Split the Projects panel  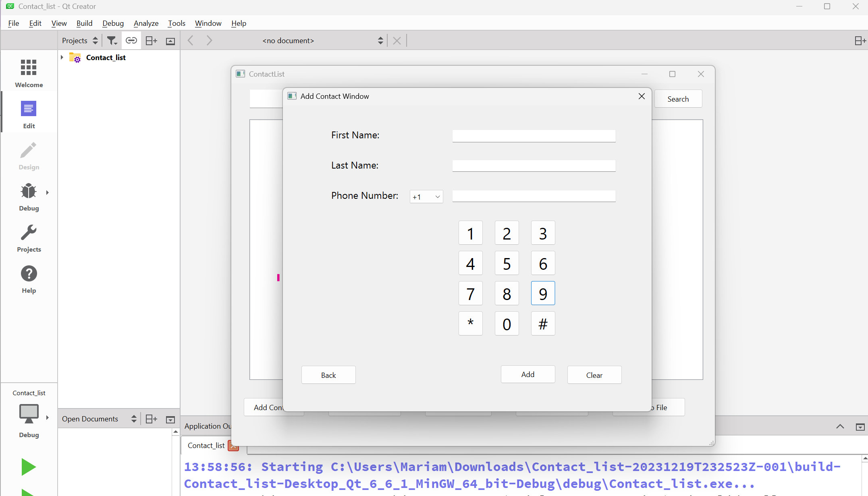151,40
